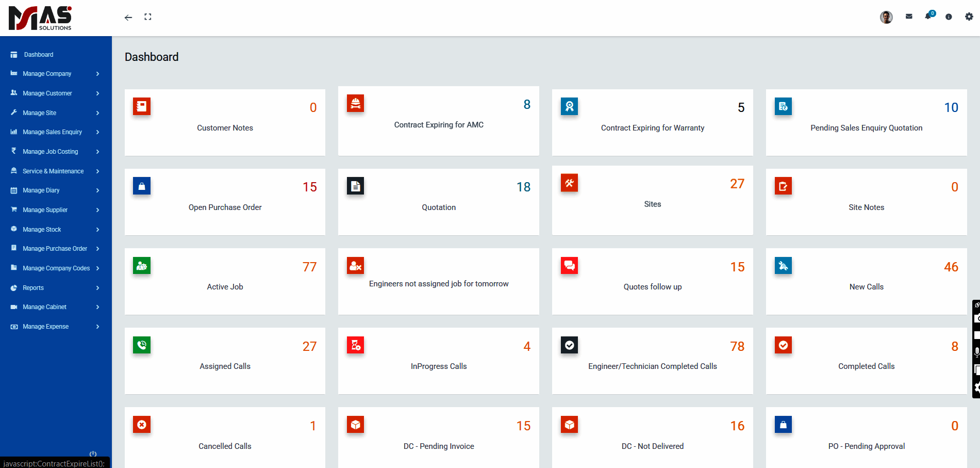Click the Contract Expiring for Warranty icon
The width and height of the screenshot is (980, 468).
point(570,107)
